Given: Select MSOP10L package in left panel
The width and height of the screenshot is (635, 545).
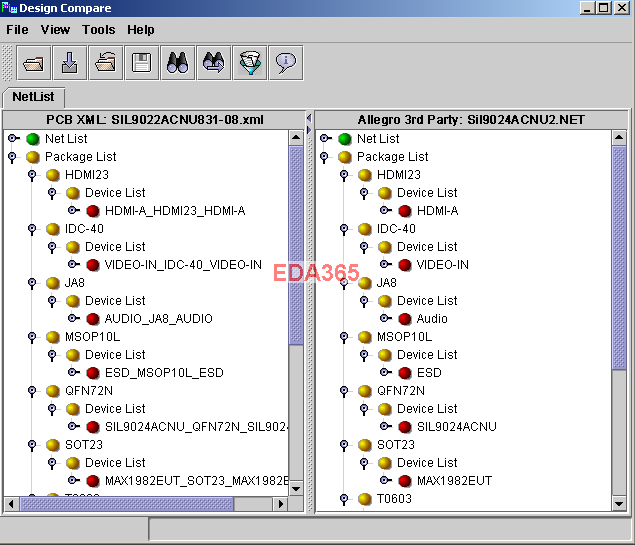Looking at the screenshot, I should pos(92,337).
